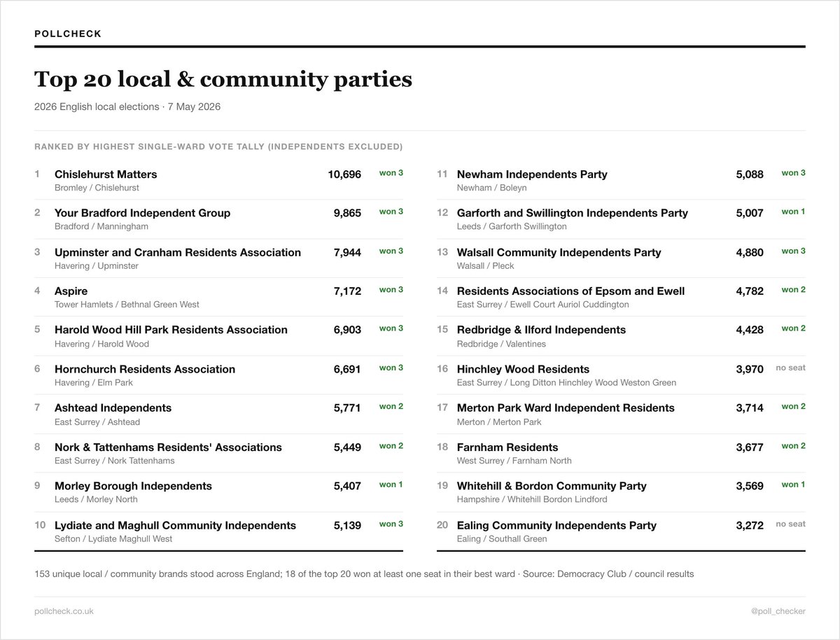Click Hinchley Wood Residents
Screen dimensions: 840x640
(x=523, y=369)
